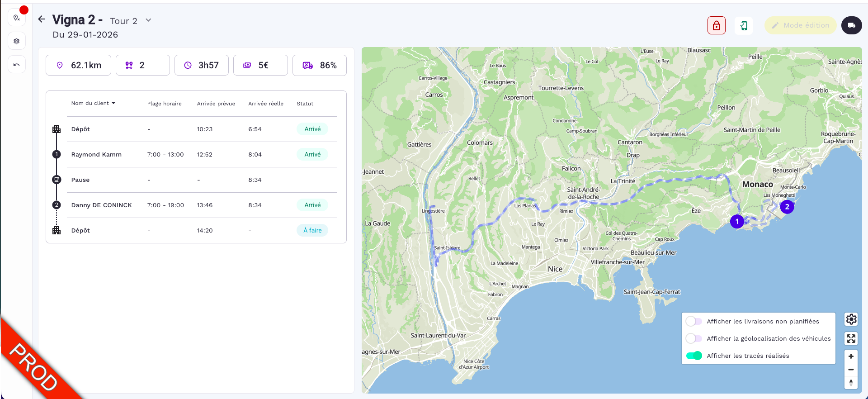868x399 pixels.
Task: Select the Raymond Kamm delivery row
Action: tap(96, 154)
